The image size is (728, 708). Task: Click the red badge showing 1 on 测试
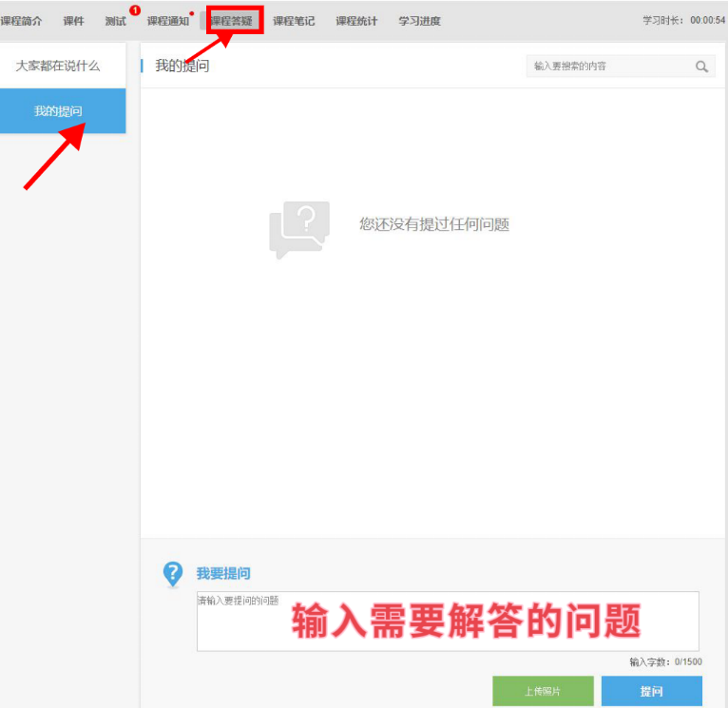coord(135,10)
